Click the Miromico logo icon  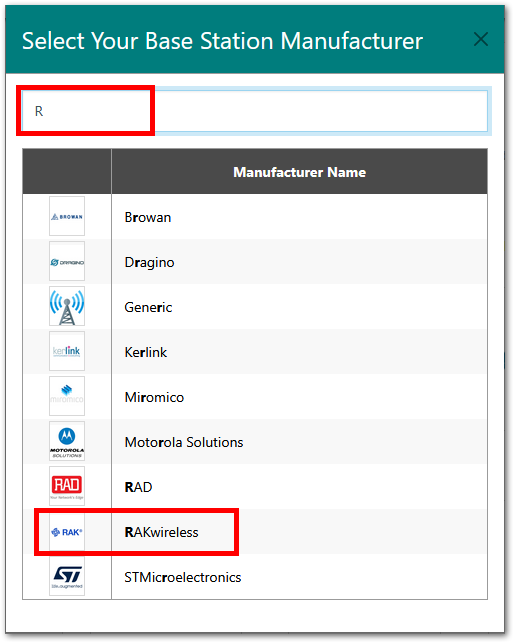[67, 396]
